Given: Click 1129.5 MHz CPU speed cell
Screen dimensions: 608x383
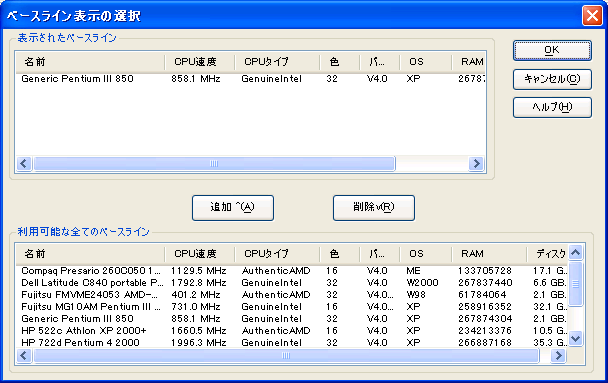Looking at the screenshot, I should tap(199, 271).
